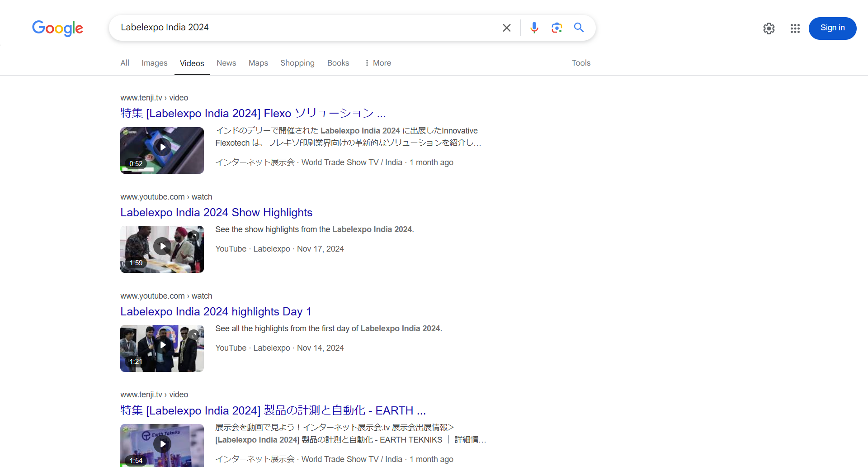Click www.tenji.tv › video above EARTH result

click(x=154, y=395)
